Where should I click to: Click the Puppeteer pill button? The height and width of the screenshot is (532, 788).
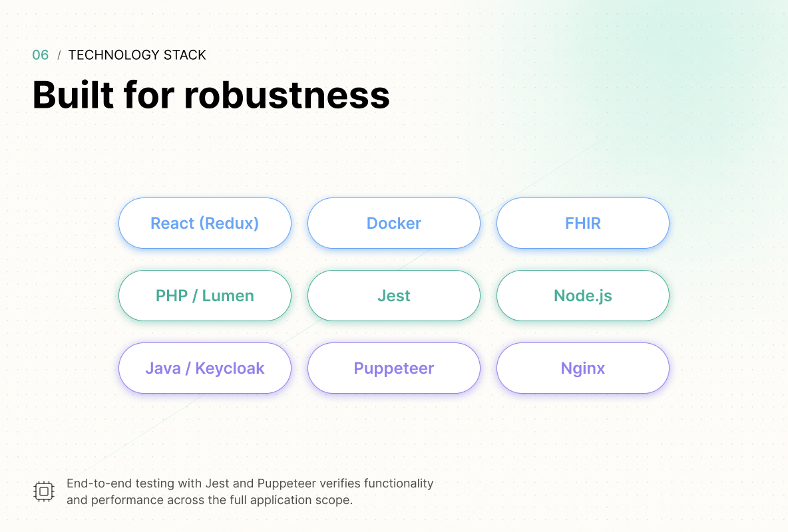coord(394,368)
